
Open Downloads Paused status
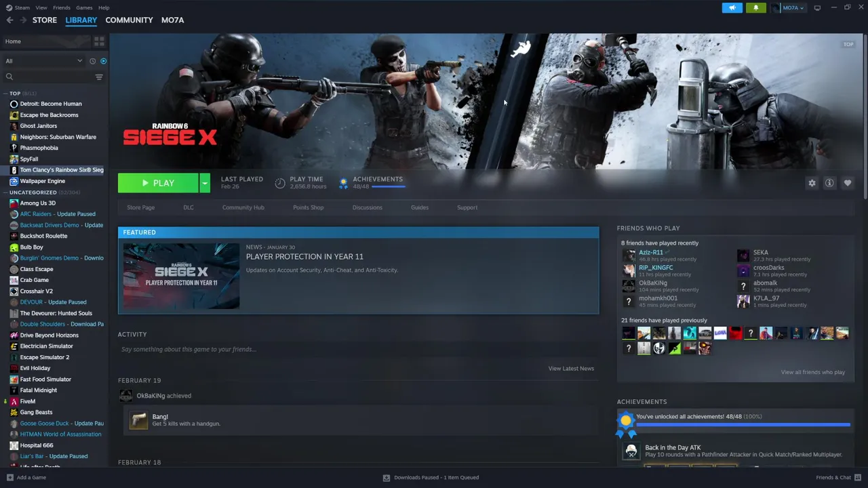(x=431, y=477)
